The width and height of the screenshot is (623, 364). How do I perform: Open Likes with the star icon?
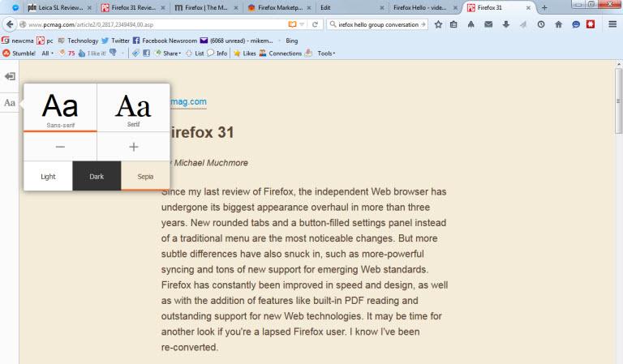(245, 54)
